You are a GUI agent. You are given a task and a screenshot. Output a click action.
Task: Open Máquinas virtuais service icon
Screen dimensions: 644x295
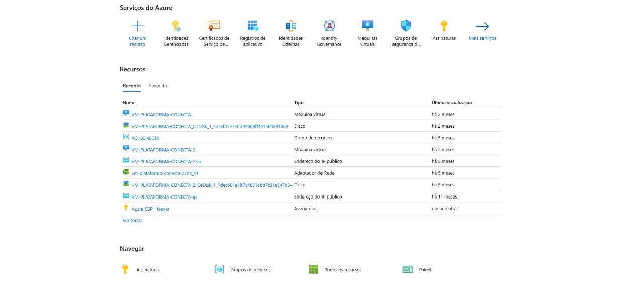[x=367, y=26]
